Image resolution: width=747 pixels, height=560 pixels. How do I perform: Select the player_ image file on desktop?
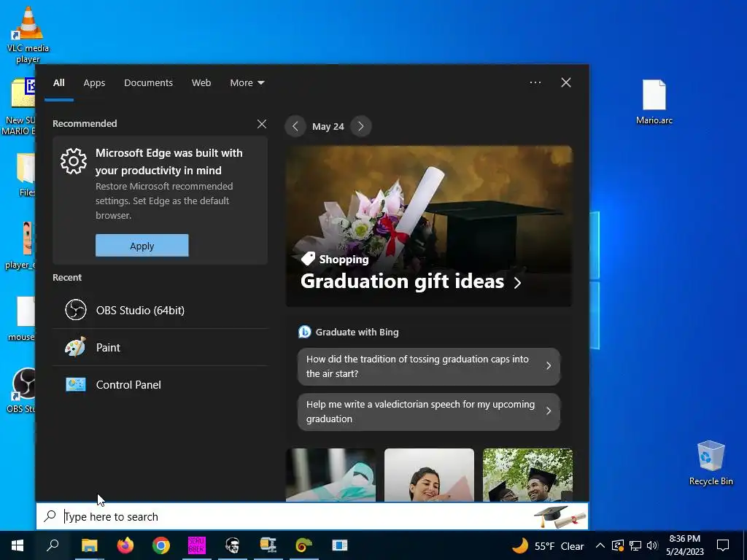(20, 245)
